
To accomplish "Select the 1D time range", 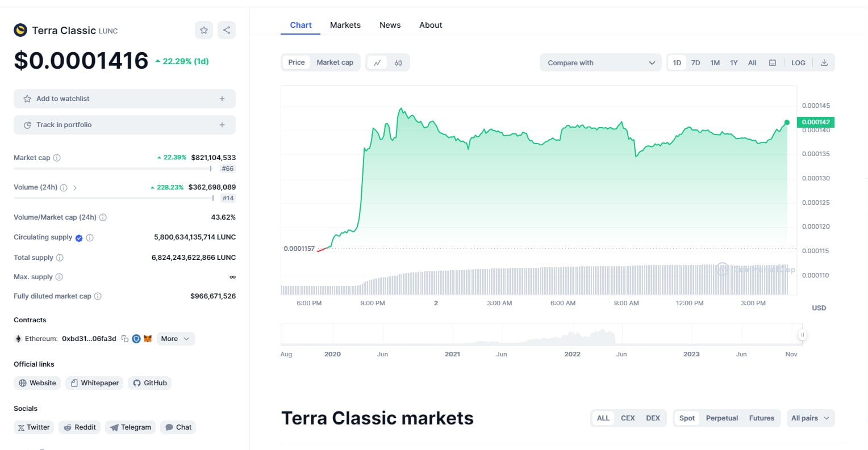I will point(677,62).
